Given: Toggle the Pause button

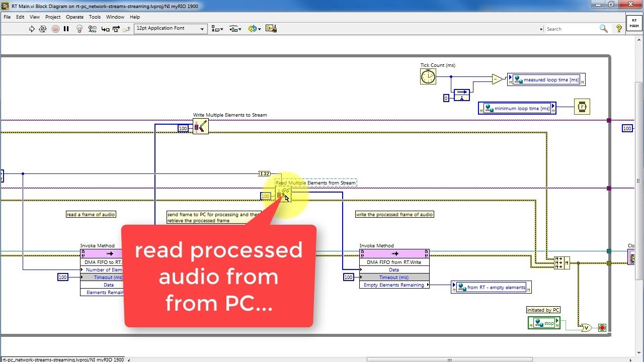Looking at the screenshot, I should (66, 29).
